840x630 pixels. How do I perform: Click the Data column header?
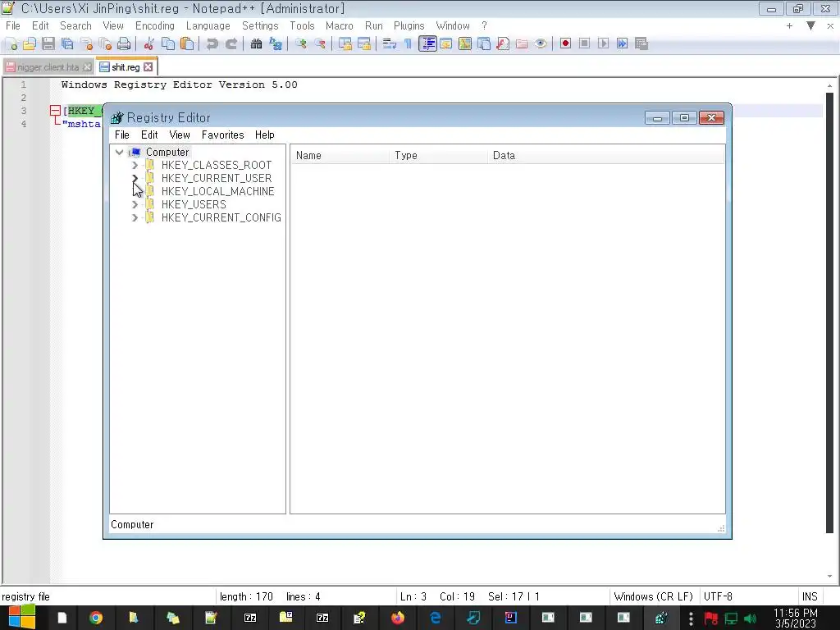click(605, 155)
